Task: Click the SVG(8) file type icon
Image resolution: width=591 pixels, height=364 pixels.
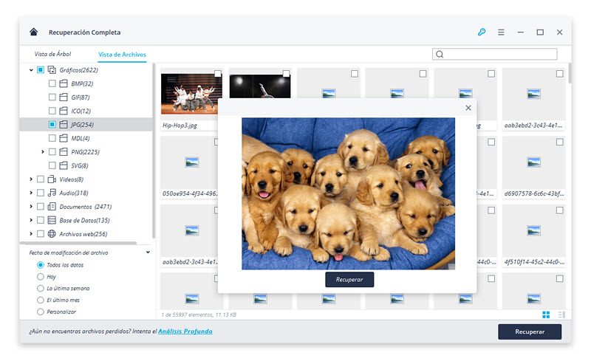Action: pyautogui.click(x=64, y=165)
